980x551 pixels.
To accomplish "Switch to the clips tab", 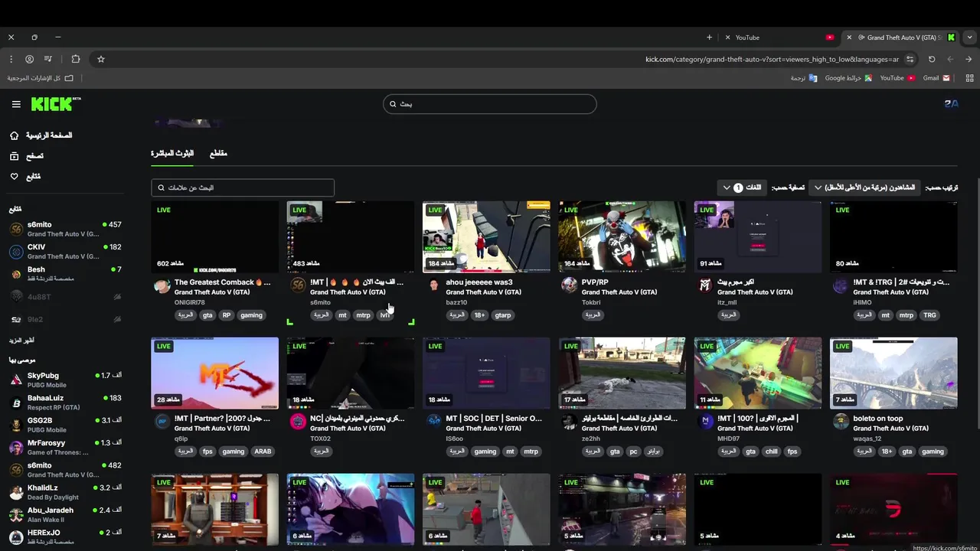I will point(218,154).
